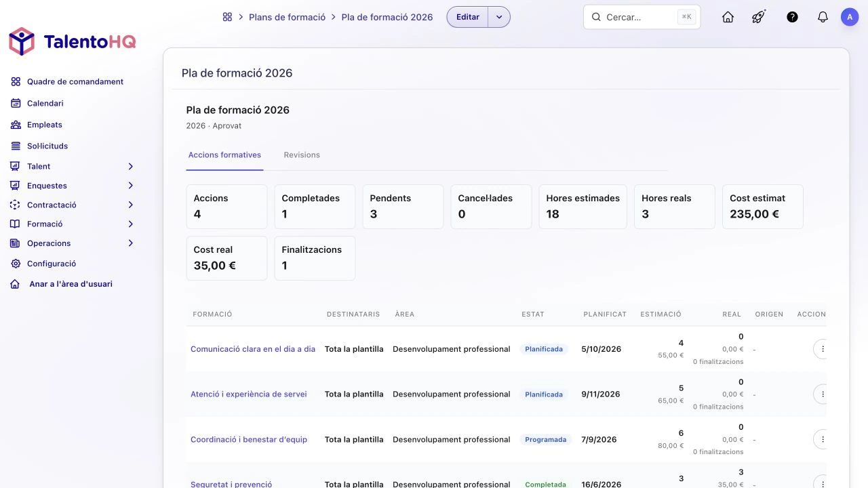Expand the Contractació submenu chevron
Image resolution: width=868 pixels, height=488 pixels.
[x=131, y=205]
